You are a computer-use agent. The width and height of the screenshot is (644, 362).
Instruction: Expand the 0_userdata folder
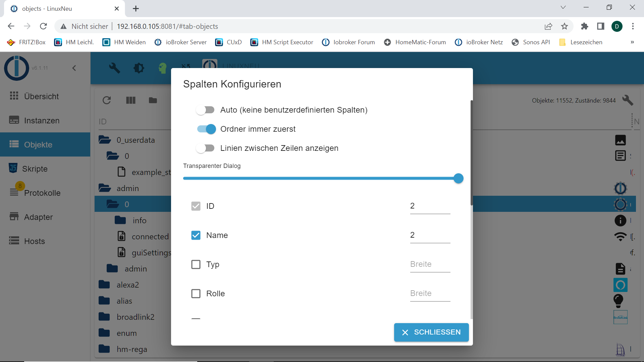(105, 140)
